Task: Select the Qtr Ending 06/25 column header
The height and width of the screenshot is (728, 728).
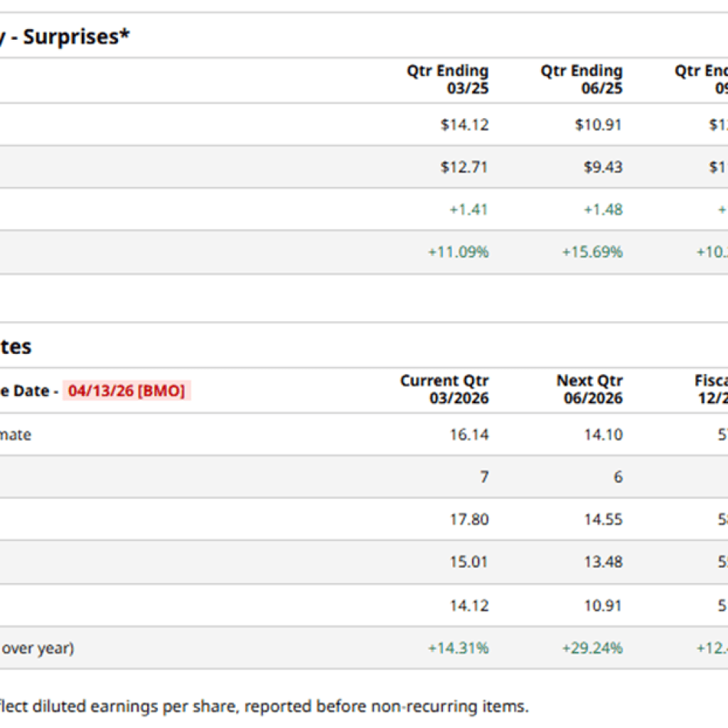Action: click(x=582, y=80)
